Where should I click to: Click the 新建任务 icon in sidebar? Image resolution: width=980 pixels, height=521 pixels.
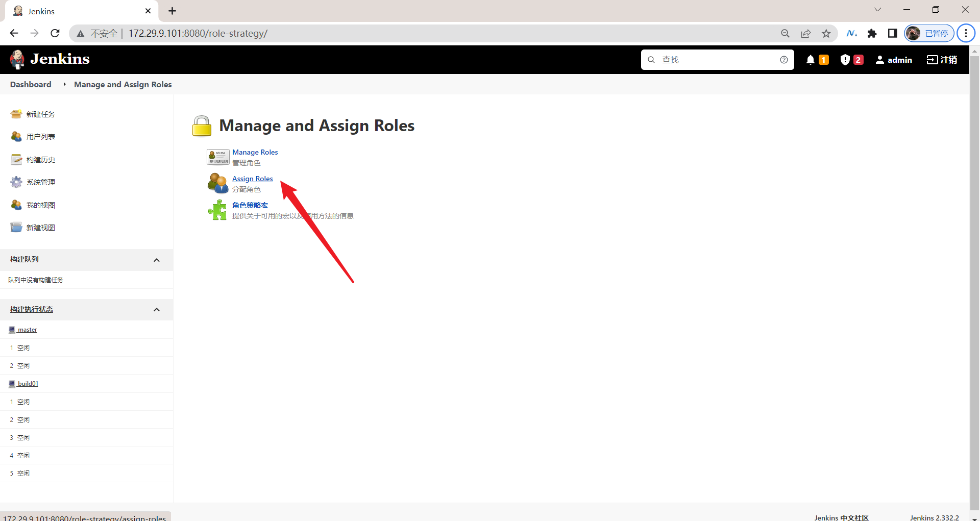coord(16,114)
